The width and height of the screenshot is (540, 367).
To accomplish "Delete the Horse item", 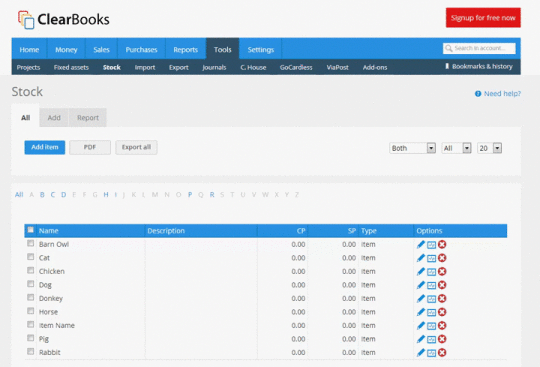I will [442, 312].
